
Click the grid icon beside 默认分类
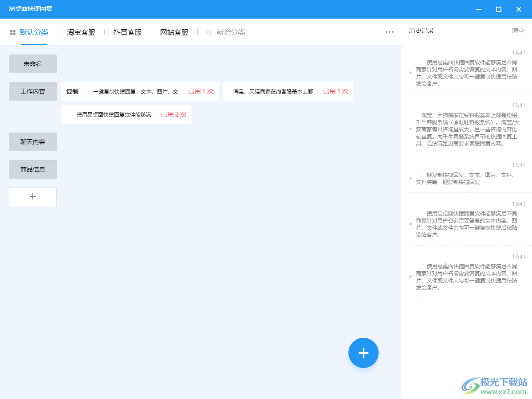coord(13,32)
